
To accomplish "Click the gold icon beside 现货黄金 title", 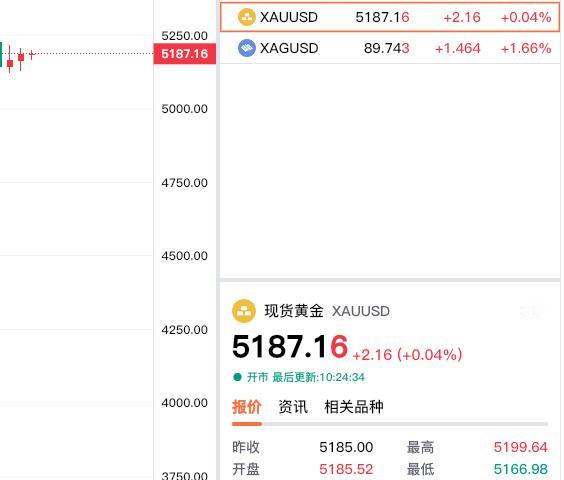I will coord(244,311).
